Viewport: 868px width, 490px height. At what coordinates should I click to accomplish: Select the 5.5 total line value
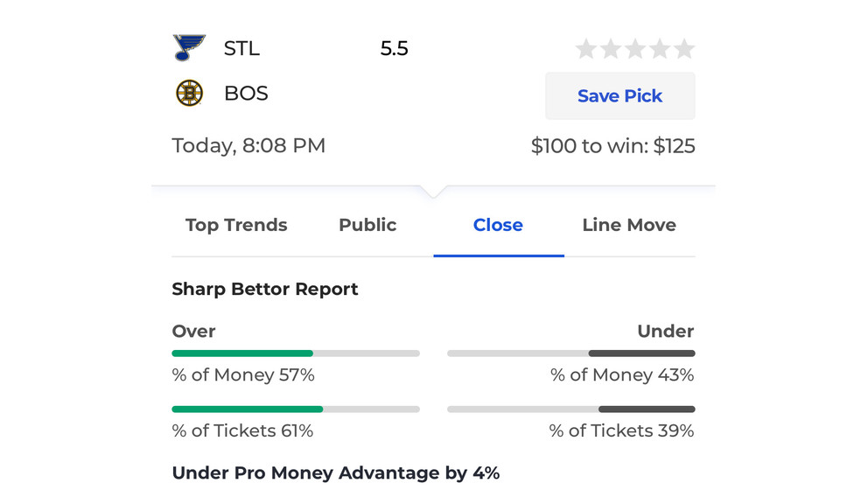coord(394,49)
